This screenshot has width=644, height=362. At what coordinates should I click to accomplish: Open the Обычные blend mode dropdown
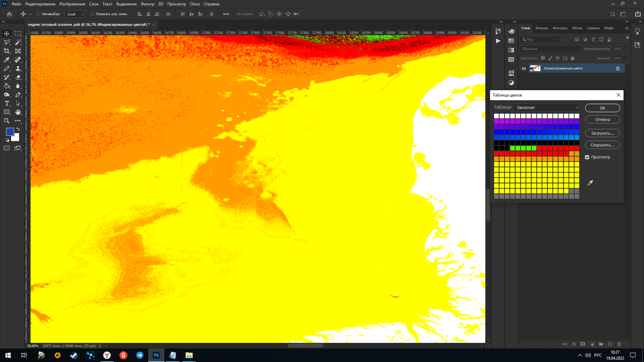(551, 49)
